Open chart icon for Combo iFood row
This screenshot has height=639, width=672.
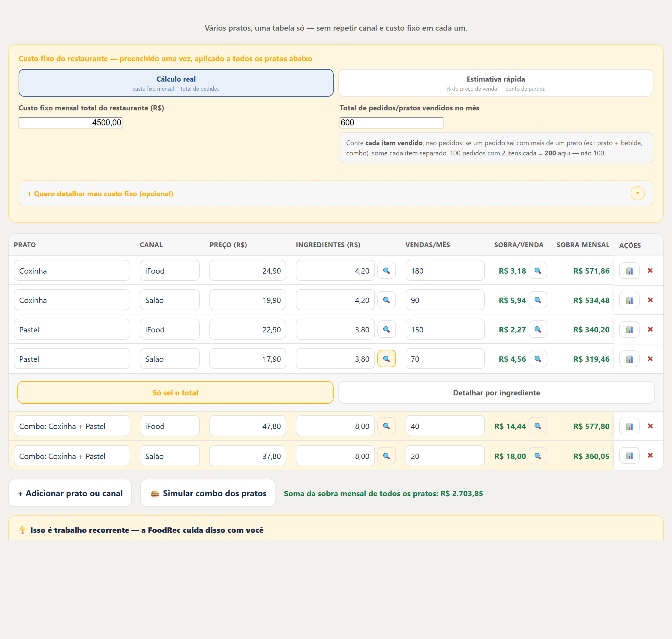[x=629, y=426]
